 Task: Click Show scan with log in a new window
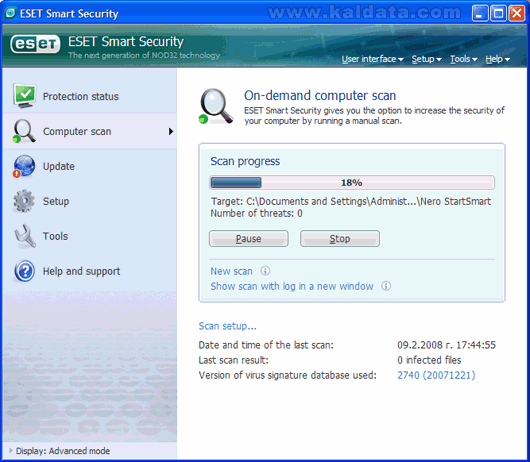292,286
